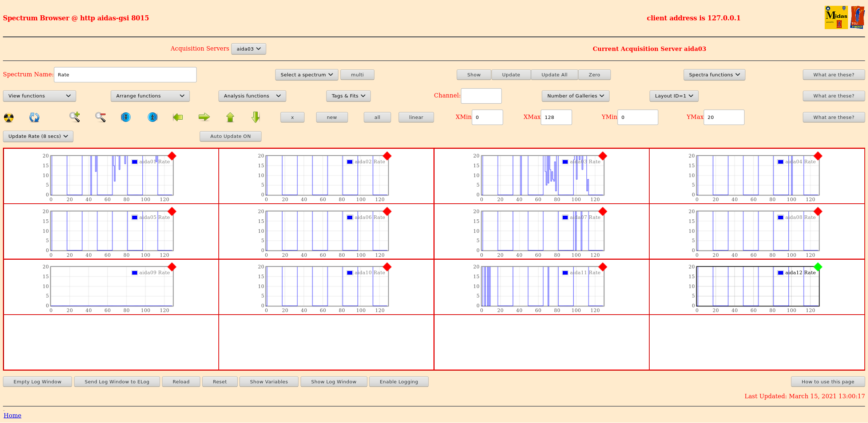
Task: Open the Analysis functions menu
Action: pyautogui.click(x=252, y=96)
